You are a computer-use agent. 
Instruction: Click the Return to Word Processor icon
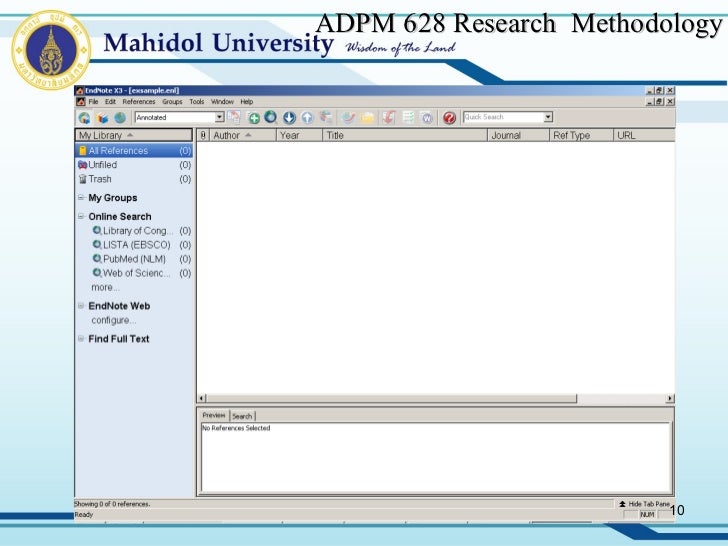[427, 118]
